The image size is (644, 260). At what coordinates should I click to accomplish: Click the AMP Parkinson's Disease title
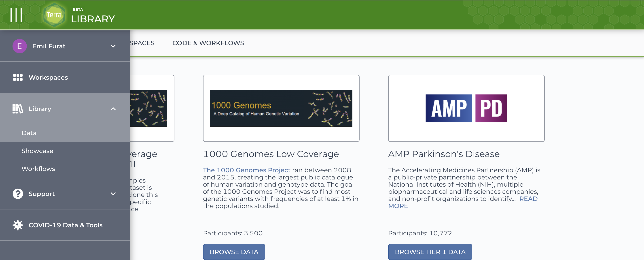(444, 154)
